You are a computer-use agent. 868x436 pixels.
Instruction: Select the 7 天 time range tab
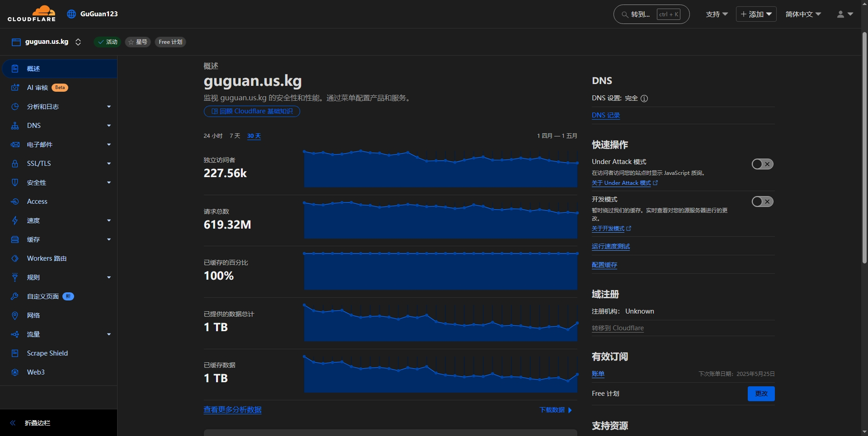pyautogui.click(x=235, y=136)
